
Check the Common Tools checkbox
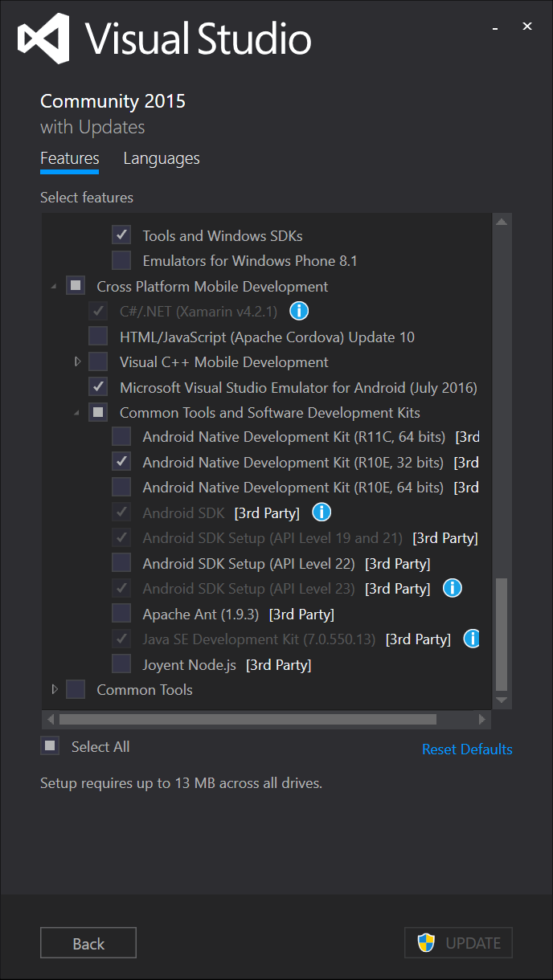76,689
